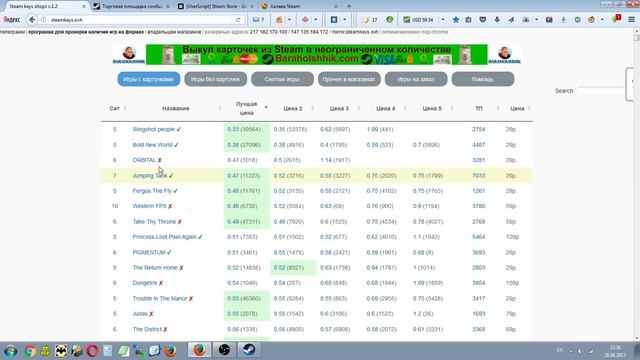Screen dimensions: 640x360
Task: Open the dropdown arrow next to the home icon
Action: (289, 20)
